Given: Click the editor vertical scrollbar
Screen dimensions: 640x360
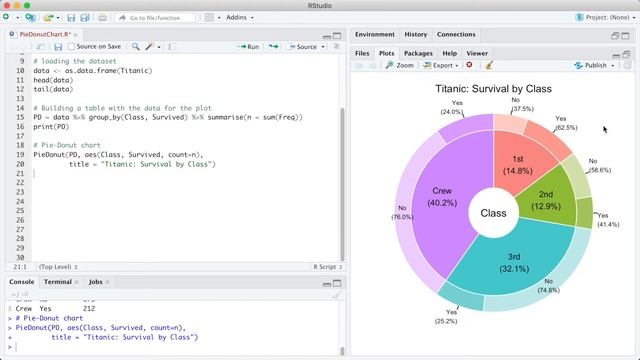Looking at the screenshot, I should (342, 184).
